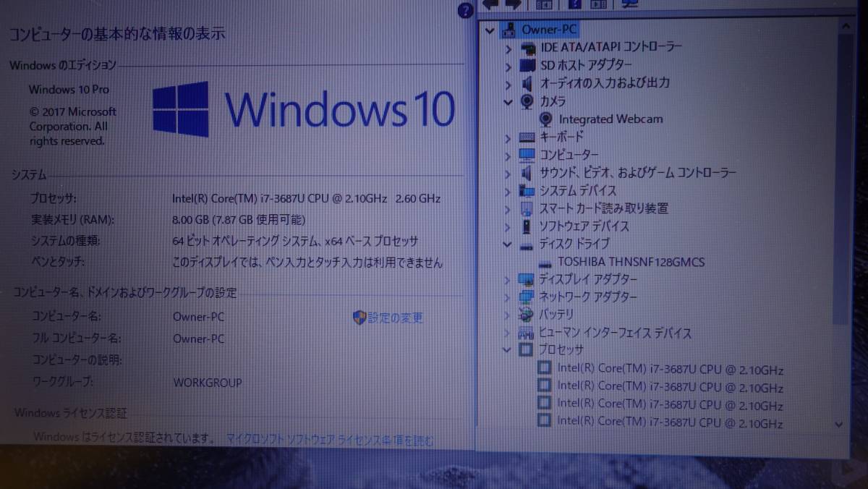Click the Device Manager forward arrow
The image size is (868, 489).
click(x=513, y=4)
